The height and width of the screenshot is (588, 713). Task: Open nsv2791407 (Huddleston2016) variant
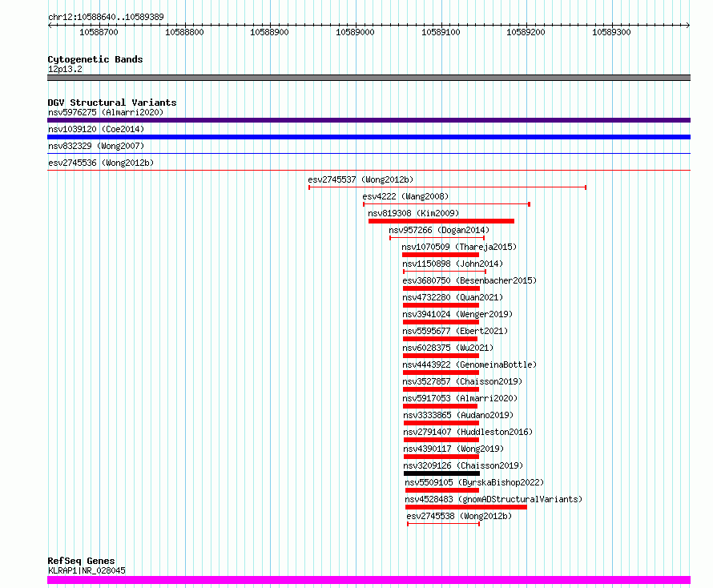[468, 432]
